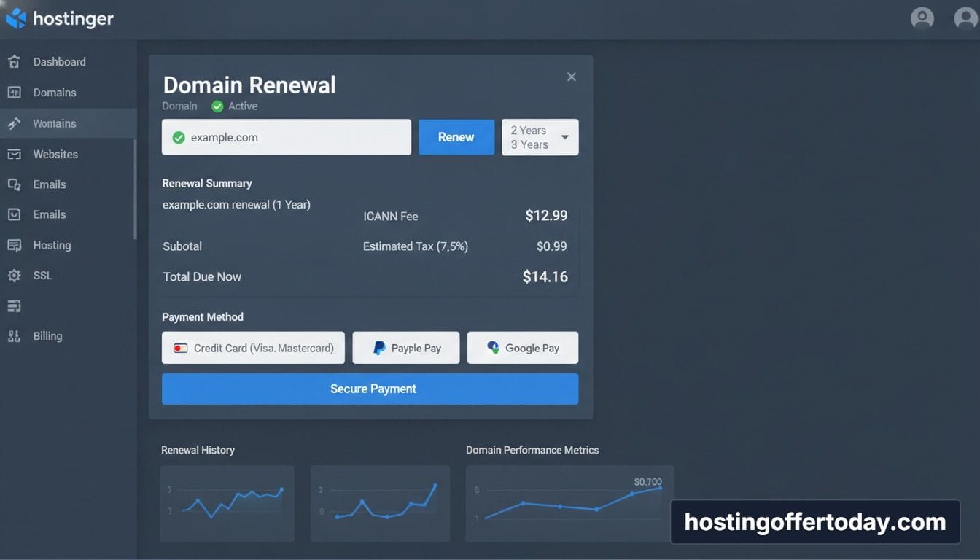Image resolution: width=980 pixels, height=560 pixels.
Task: Click the ICANN Fee label
Action: coord(391,217)
